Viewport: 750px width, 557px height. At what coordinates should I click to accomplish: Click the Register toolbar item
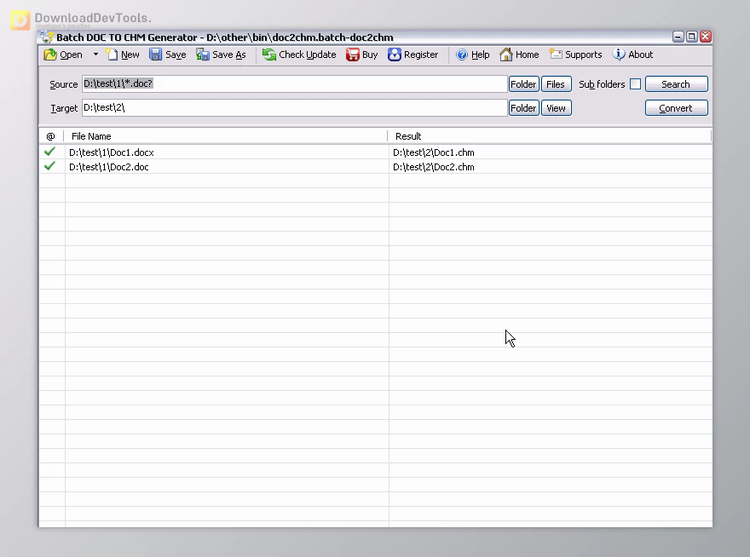[x=413, y=55]
